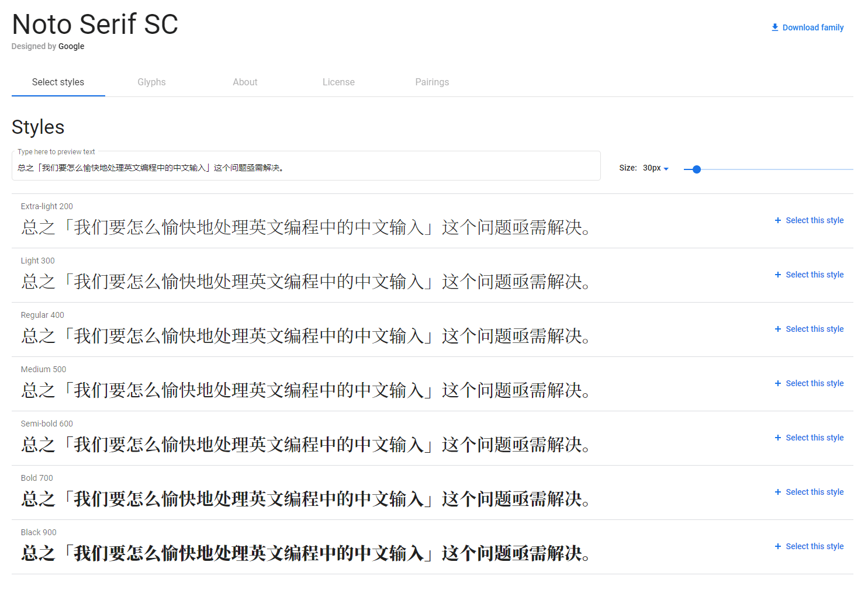868x593 pixels.
Task: Click the Light 300 weight label
Action: 38,261
